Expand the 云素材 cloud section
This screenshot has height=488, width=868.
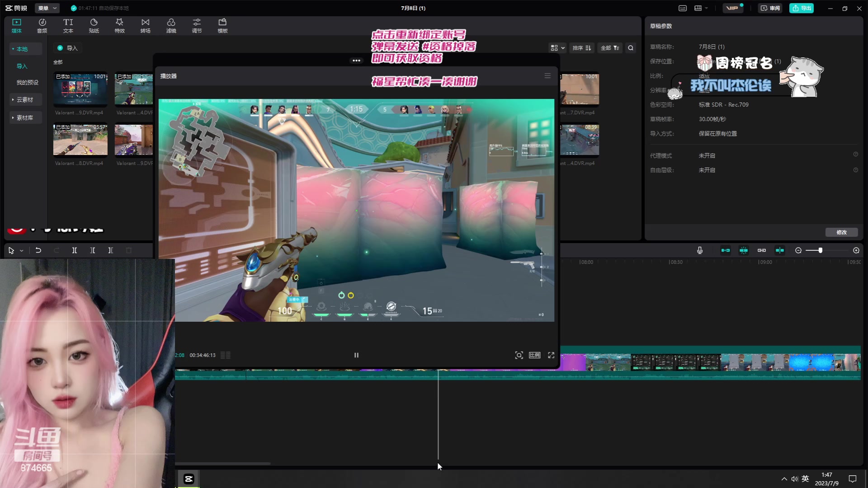coord(26,99)
